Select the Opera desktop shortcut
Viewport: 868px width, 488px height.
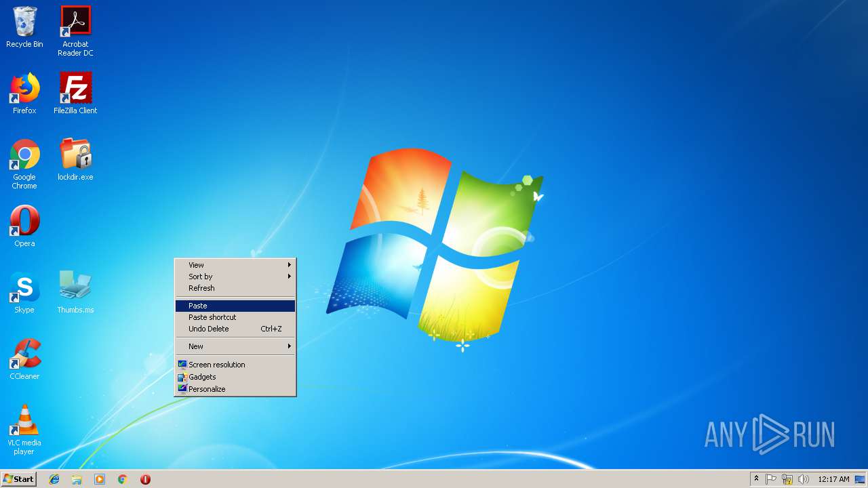(24, 226)
